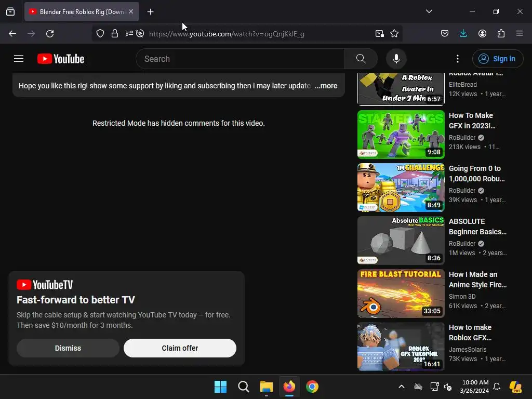This screenshot has width=532, height=399.
Task: Open Firefox account icon
Action: pos(482,34)
